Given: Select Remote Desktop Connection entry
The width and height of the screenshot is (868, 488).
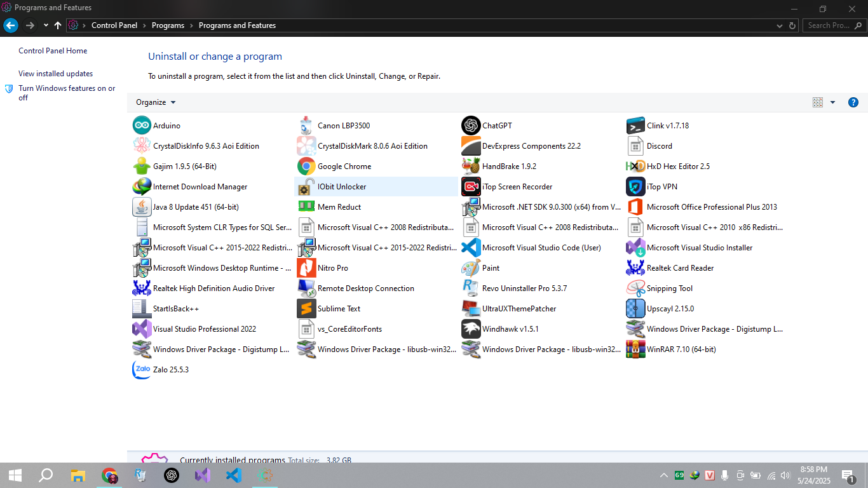Looking at the screenshot, I should tap(376, 288).
